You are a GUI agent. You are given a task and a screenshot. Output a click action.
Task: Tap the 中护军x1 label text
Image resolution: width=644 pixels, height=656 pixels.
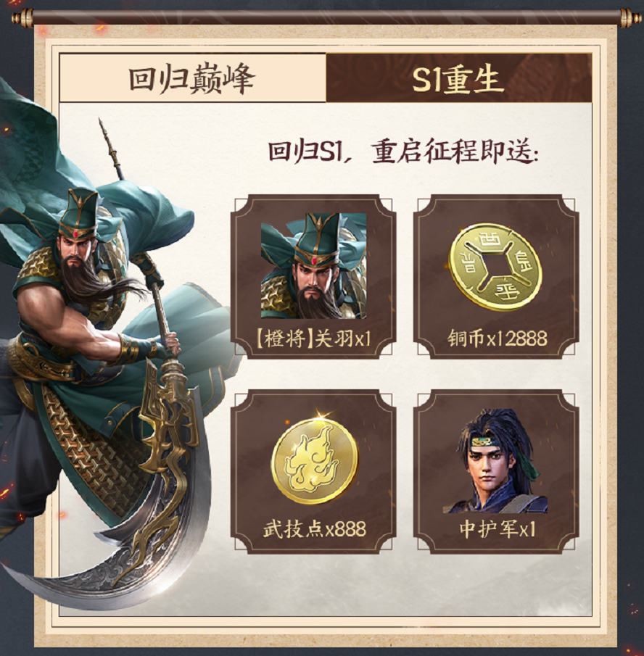click(x=497, y=529)
